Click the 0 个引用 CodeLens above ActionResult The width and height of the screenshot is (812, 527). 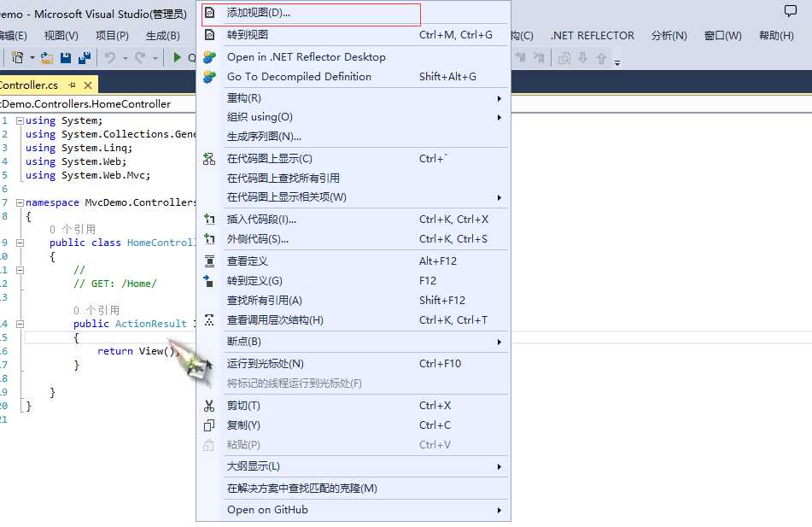point(96,310)
